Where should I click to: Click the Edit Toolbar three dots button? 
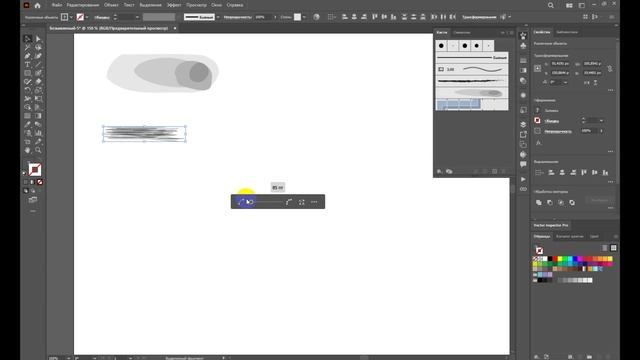coord(33,211)
